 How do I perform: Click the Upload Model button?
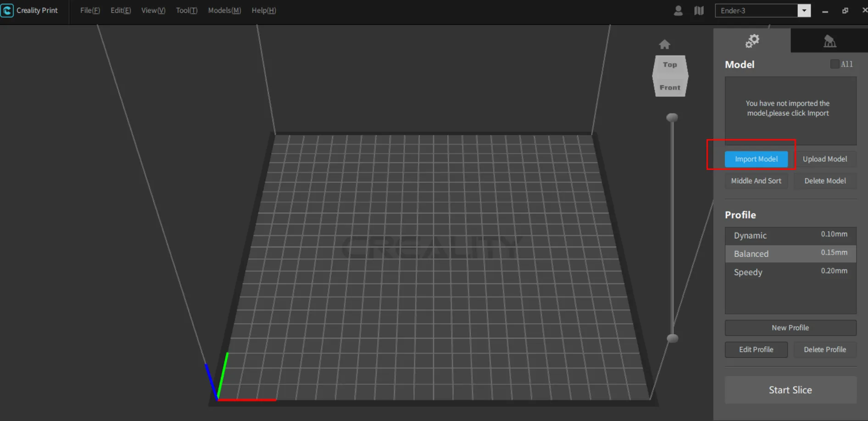824,159
